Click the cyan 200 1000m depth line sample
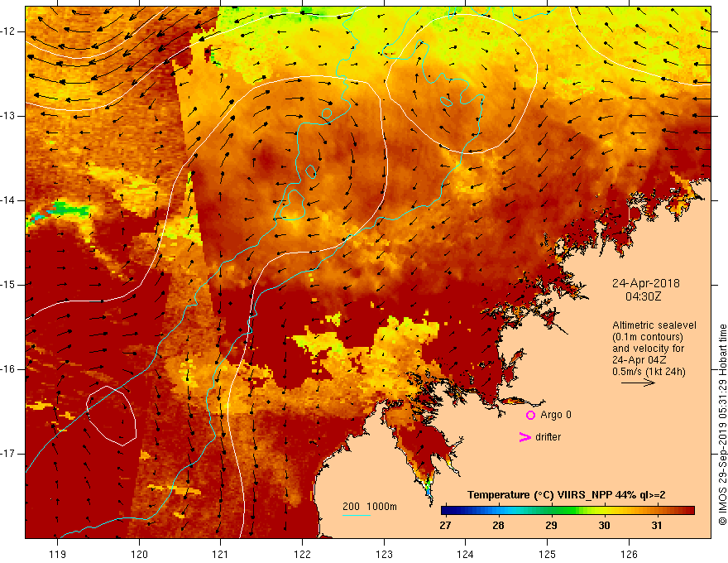This screenshot has height=563, width=728. pyautogui.click(x=356, y=516)
